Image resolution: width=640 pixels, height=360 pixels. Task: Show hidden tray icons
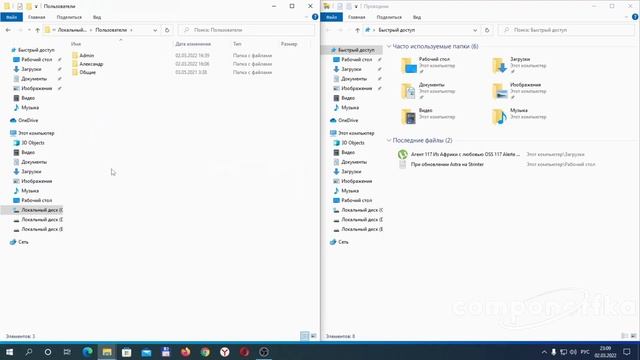(x=544, y=352)
